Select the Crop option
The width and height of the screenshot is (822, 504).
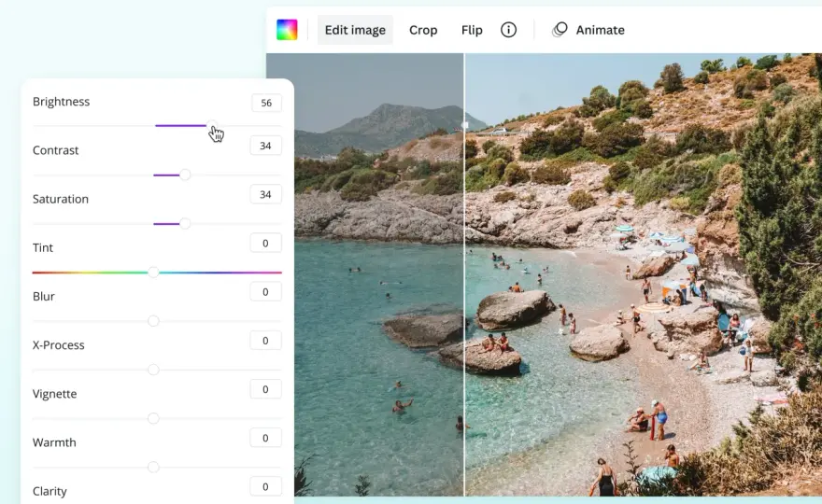[423, 30]
